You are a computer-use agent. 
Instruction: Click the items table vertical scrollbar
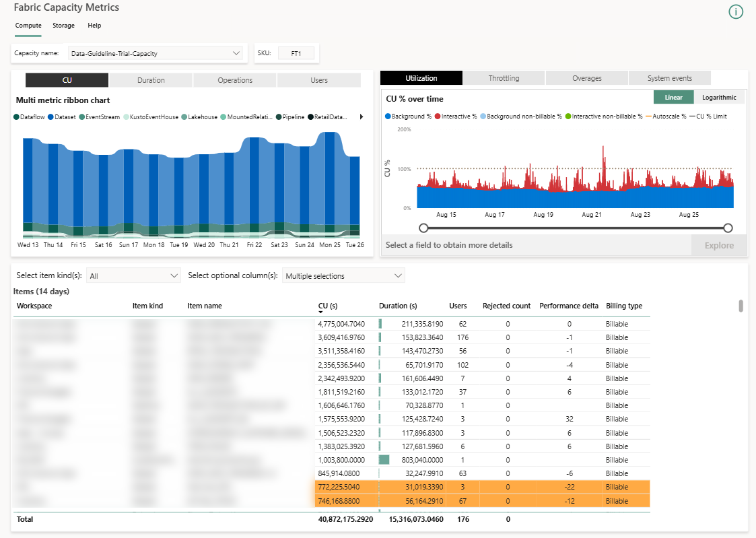click(741, 306)
